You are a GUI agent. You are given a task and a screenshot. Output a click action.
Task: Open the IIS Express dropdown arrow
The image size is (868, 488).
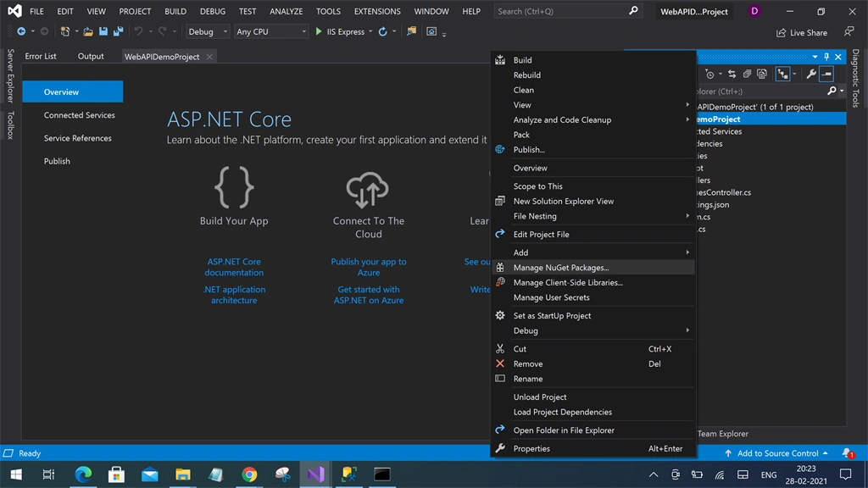370,31
